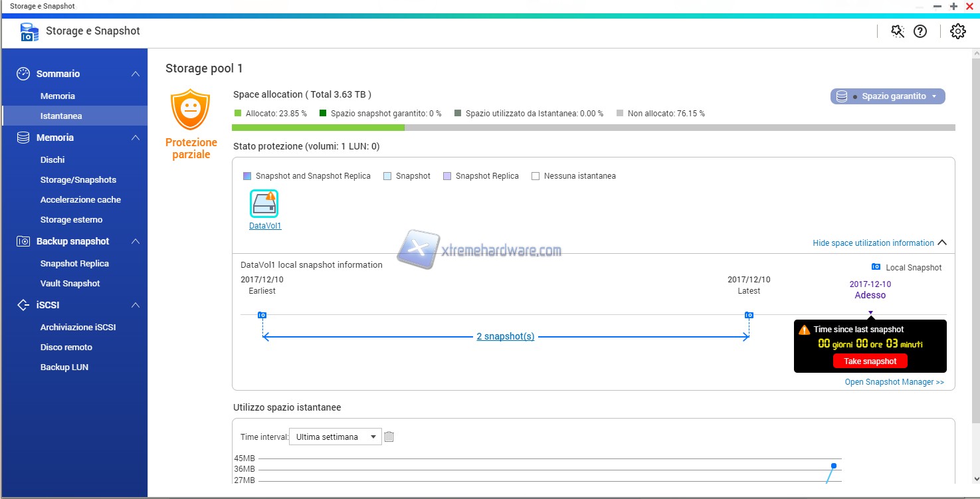Open the help question mark icon
The width and height of the screenshot is (980, 499).
click(x=920, y=31)
